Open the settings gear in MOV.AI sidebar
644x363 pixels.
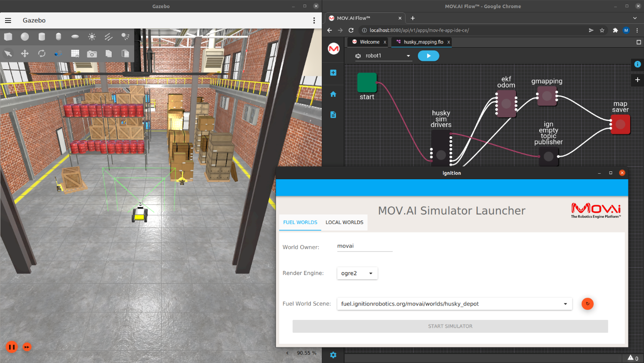pos(333,355)
